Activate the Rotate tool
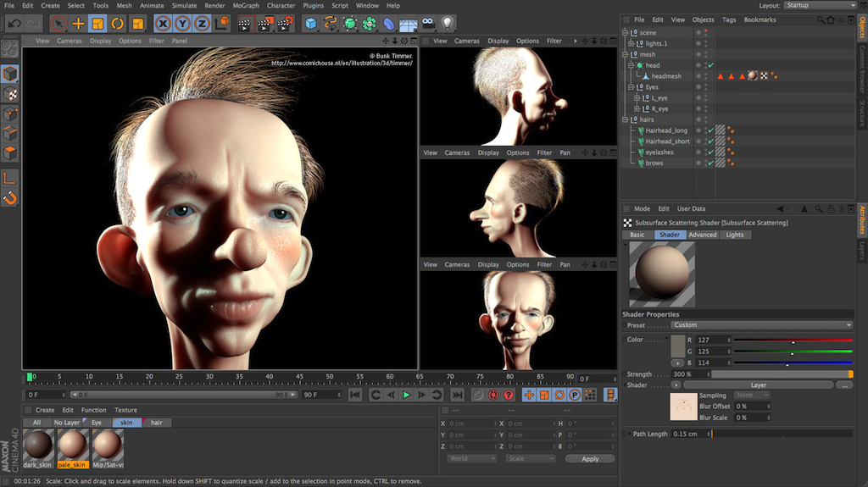This screenshot has height=487, width=868. click(x=117, y=23)
